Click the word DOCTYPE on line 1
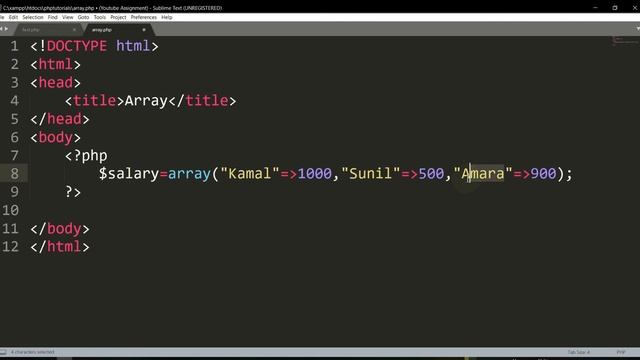This screenshot has width=640, height=360. (77, 46)
